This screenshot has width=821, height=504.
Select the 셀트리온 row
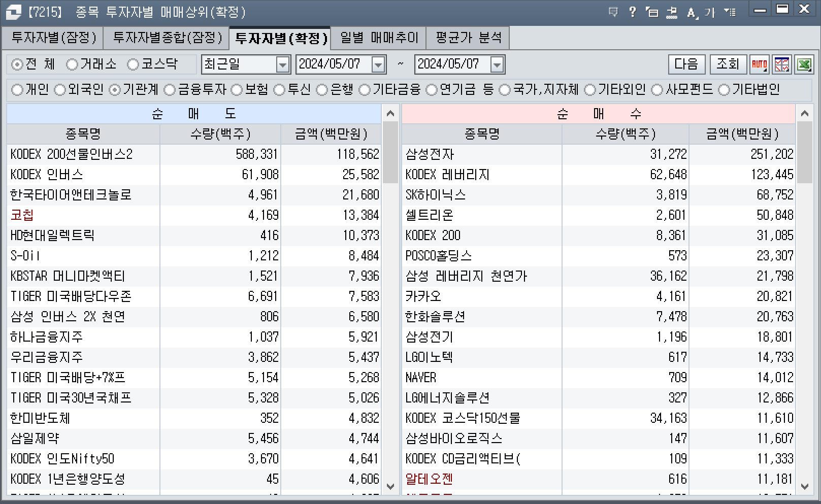pyautogui.click(x=599, y=215)
